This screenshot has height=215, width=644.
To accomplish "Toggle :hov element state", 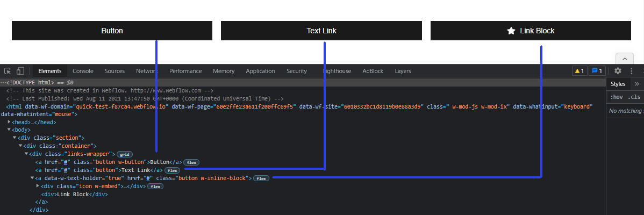I will [617, 97].
